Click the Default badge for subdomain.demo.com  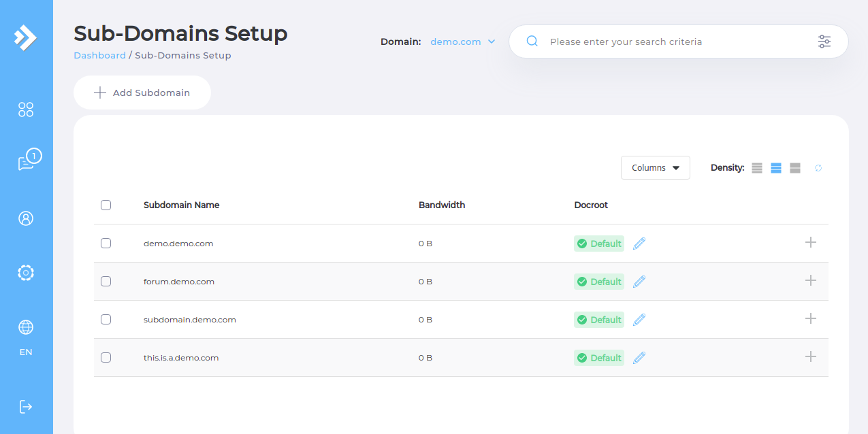(599, 320)
